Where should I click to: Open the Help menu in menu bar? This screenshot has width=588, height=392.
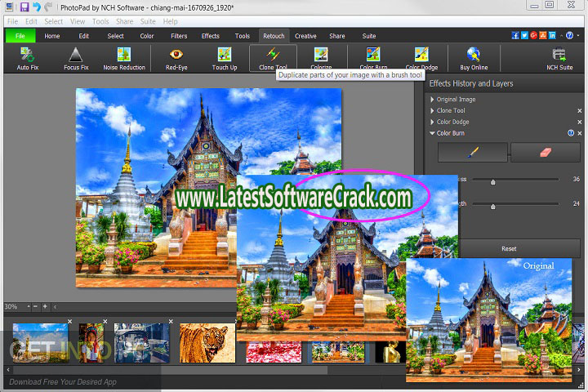coord(170,21)
